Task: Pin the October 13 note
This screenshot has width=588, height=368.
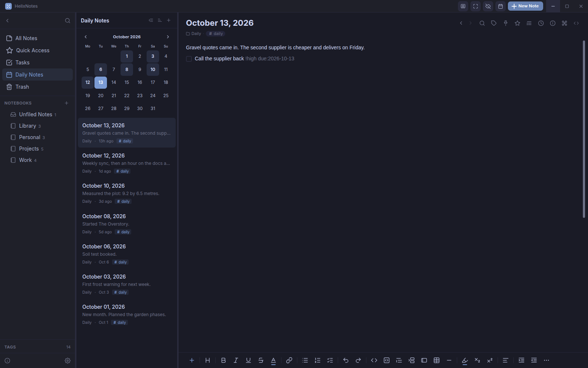Action: (506, 23)
